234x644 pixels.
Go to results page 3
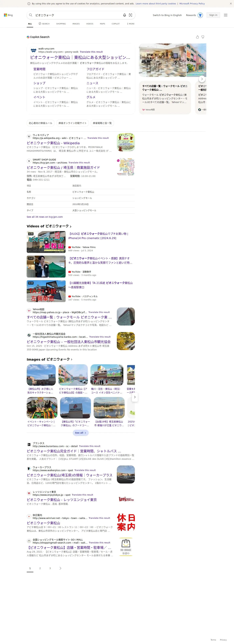point(50,568)
